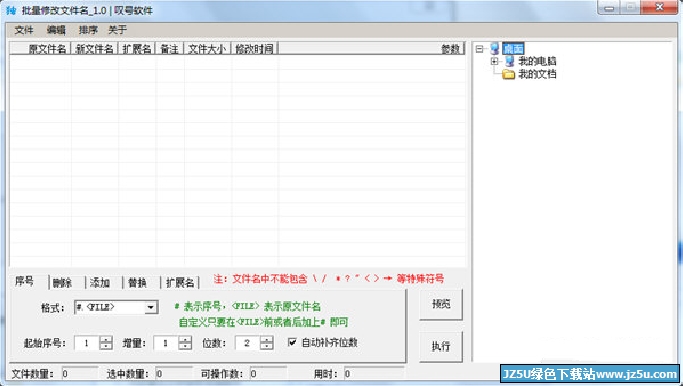
Task: Increase the 增量 value with up arrow
Action: point(185,339)
